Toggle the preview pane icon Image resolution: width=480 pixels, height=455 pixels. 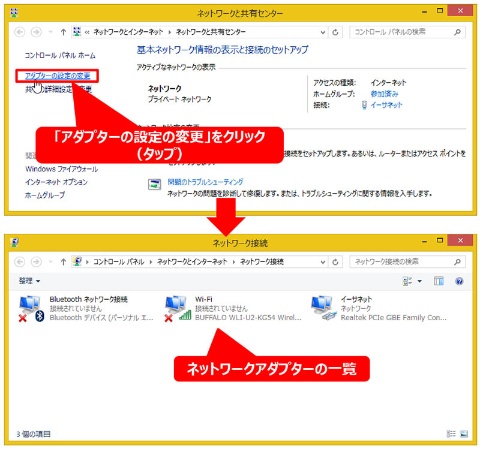tap(439, 282)
